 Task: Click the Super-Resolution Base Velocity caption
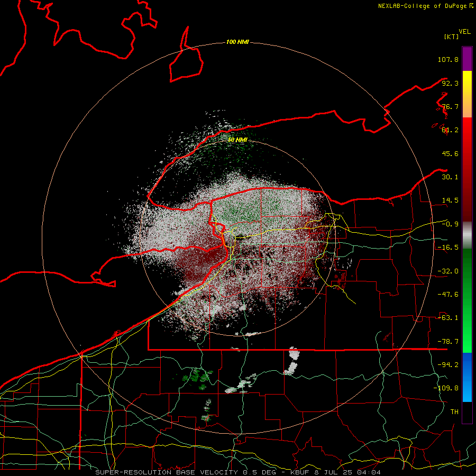(x=237, y=472)
